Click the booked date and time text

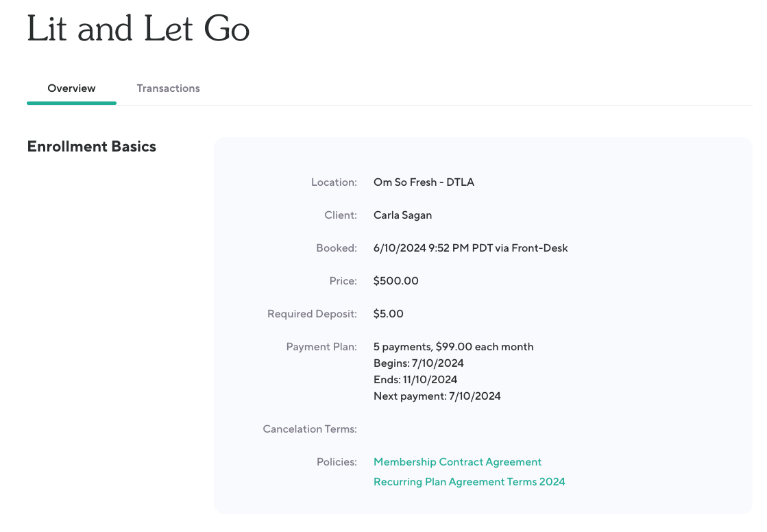click(470, 248)
